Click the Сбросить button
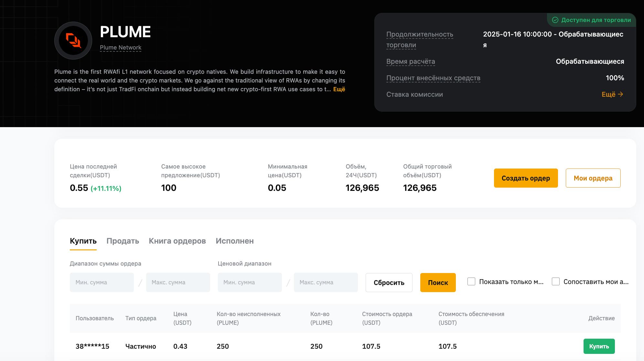The width and height of the screenshot is (644, 361). 389,282
